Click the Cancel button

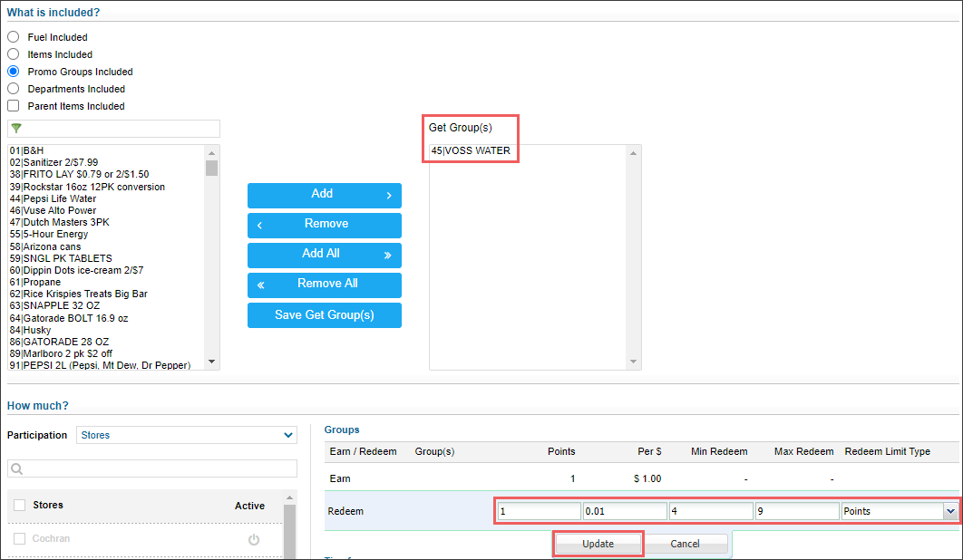(685, 544)
